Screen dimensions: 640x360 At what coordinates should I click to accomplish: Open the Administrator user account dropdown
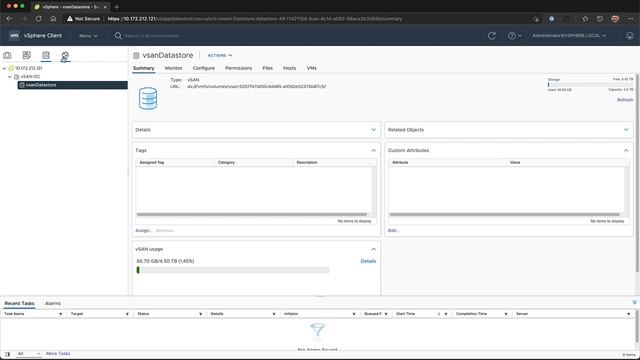click(569, 36)
